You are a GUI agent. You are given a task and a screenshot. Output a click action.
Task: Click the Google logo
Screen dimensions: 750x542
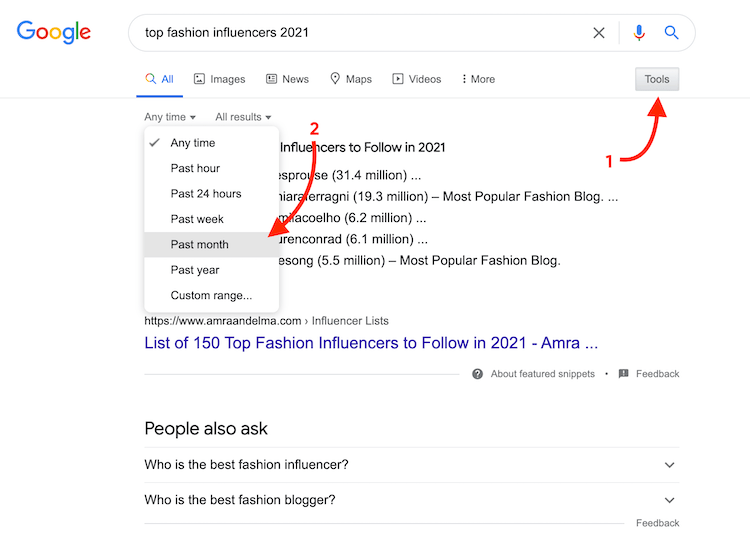coord(54,32)
